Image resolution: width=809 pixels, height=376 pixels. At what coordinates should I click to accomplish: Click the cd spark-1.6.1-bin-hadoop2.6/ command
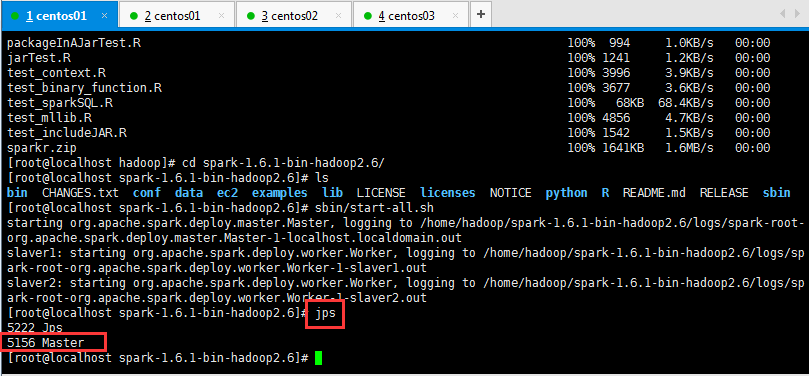pyautogui.click(x=283, y=163)
